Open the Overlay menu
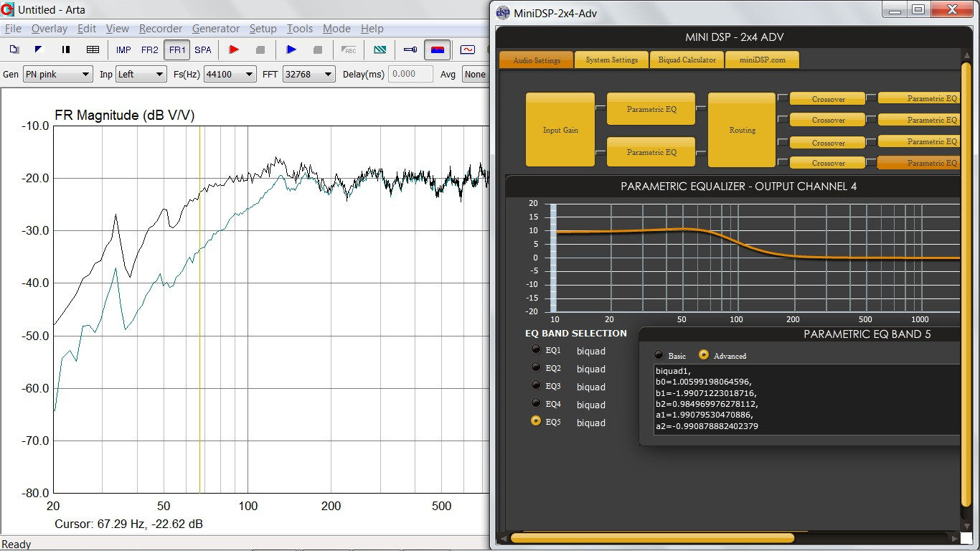This screenshot has height=551, width=980. [49, 29]
